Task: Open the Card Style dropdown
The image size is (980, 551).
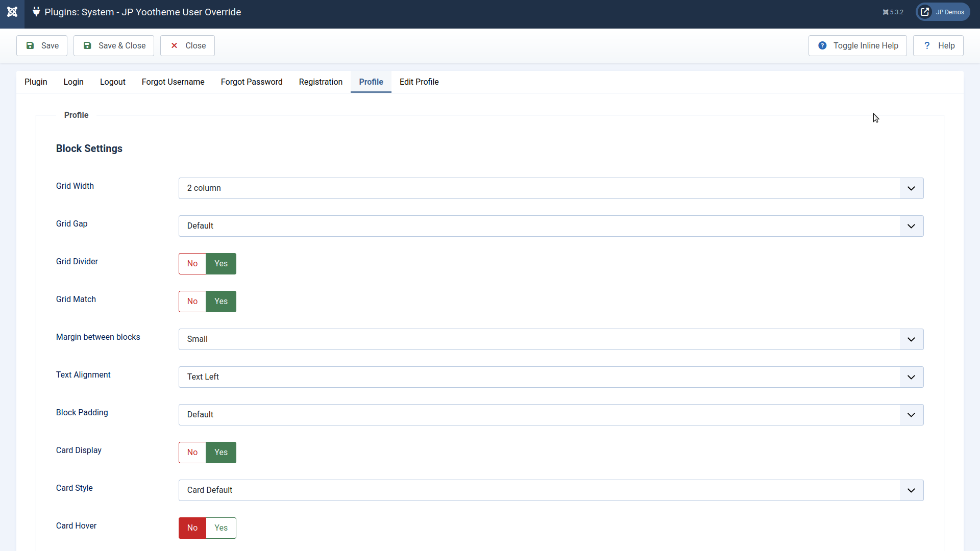Action: tap(551, 490)
